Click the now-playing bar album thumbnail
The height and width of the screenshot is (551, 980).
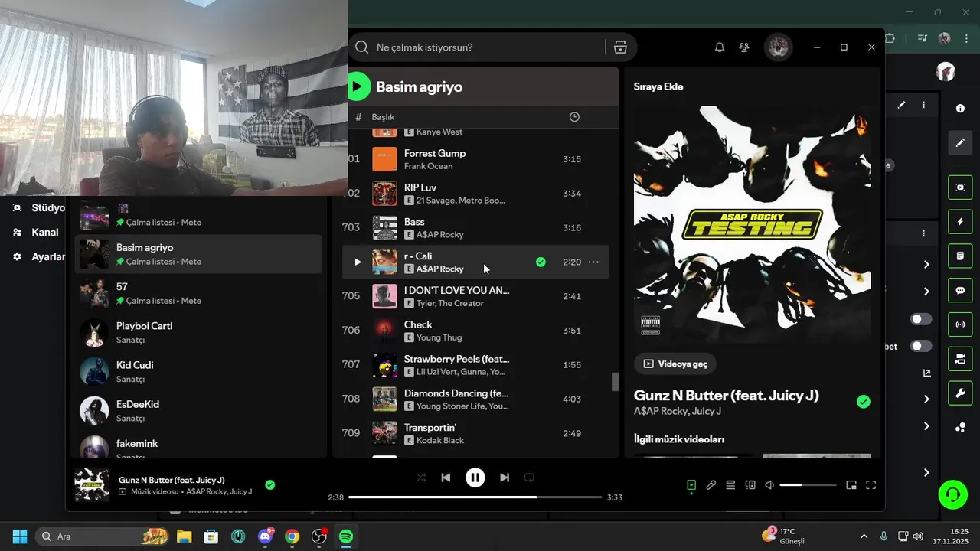91,485
